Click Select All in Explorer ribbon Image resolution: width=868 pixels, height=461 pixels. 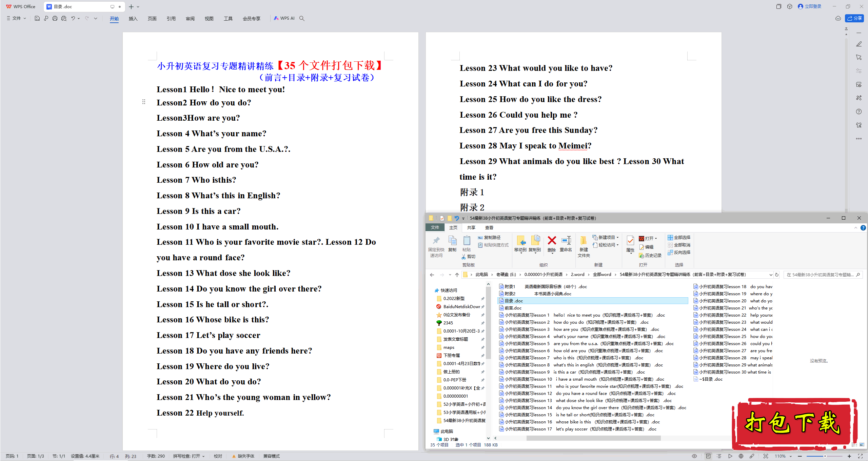pos(679,237)
